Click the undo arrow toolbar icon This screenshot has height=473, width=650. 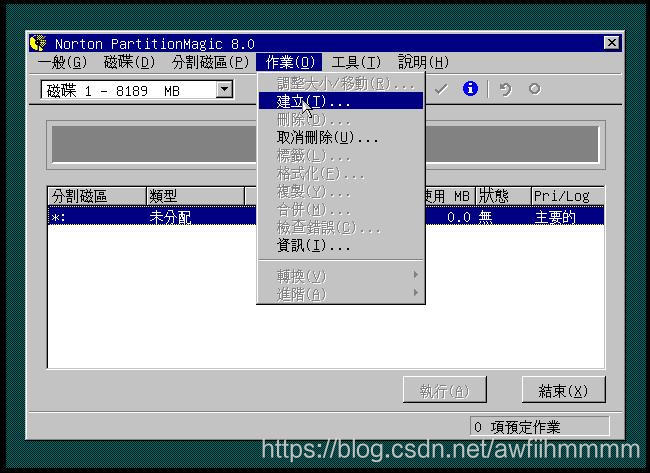[505, 89]
